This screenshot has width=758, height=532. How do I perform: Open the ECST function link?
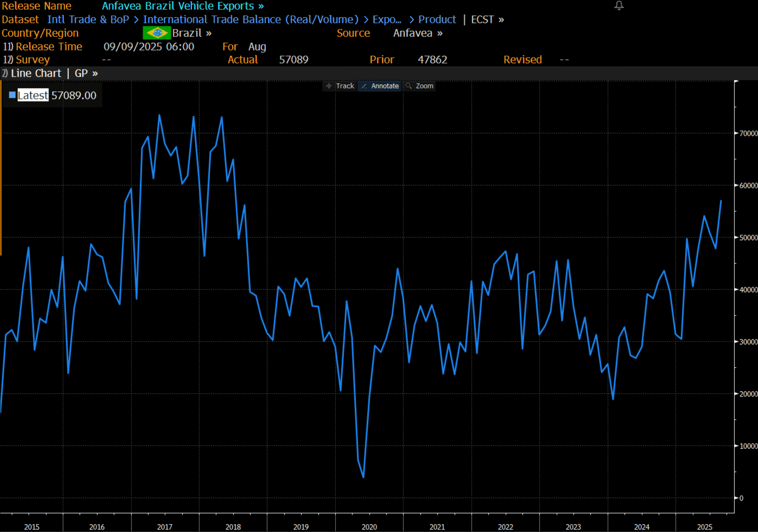click(x=487, y=20)
